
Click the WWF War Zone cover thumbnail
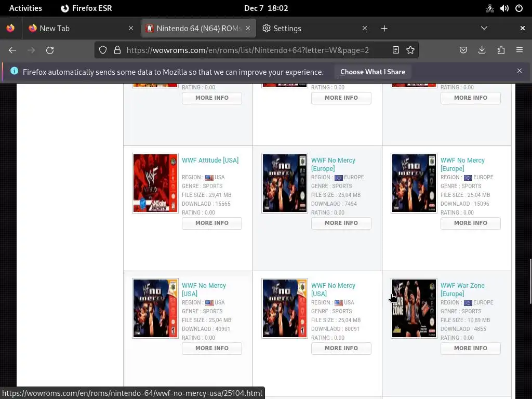pyautogui.click(x=414, y=309)
